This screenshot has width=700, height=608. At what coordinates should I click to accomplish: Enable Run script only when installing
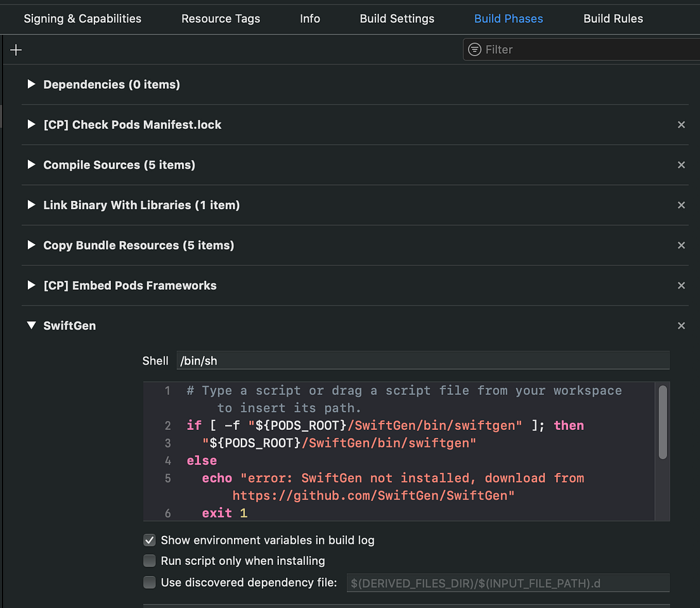[x=149, y=560]
